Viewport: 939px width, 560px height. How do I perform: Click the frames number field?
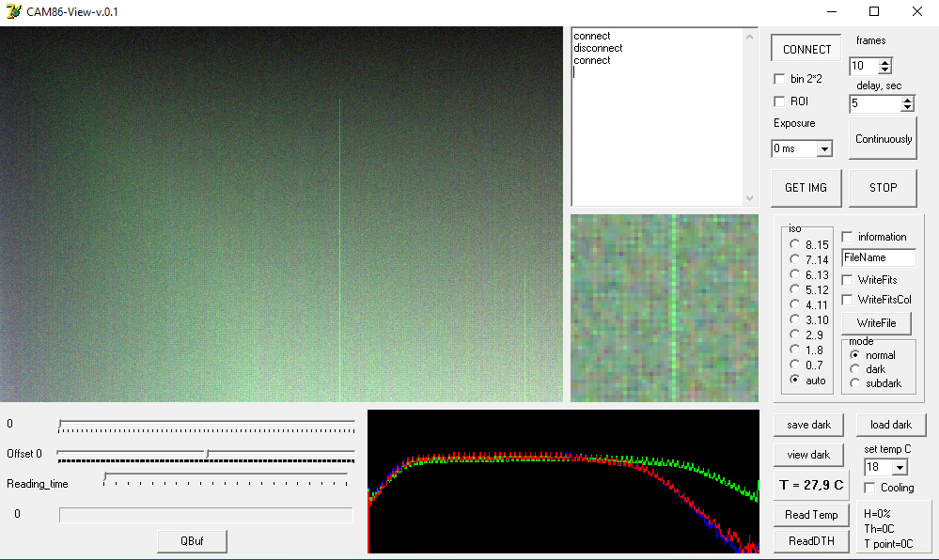[864, 66]
